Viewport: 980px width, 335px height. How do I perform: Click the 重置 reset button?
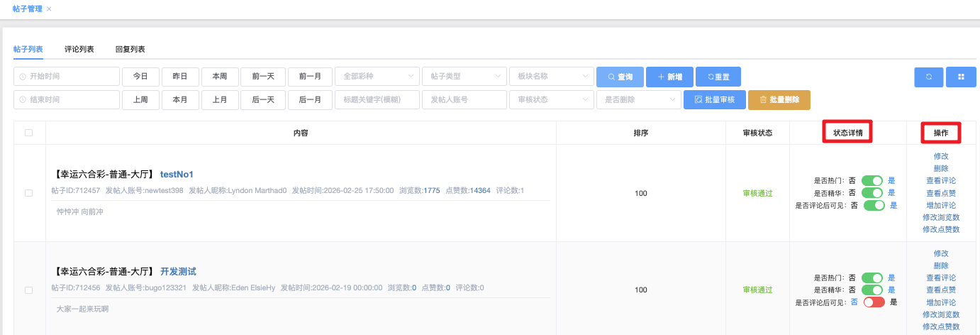point(718,77)
